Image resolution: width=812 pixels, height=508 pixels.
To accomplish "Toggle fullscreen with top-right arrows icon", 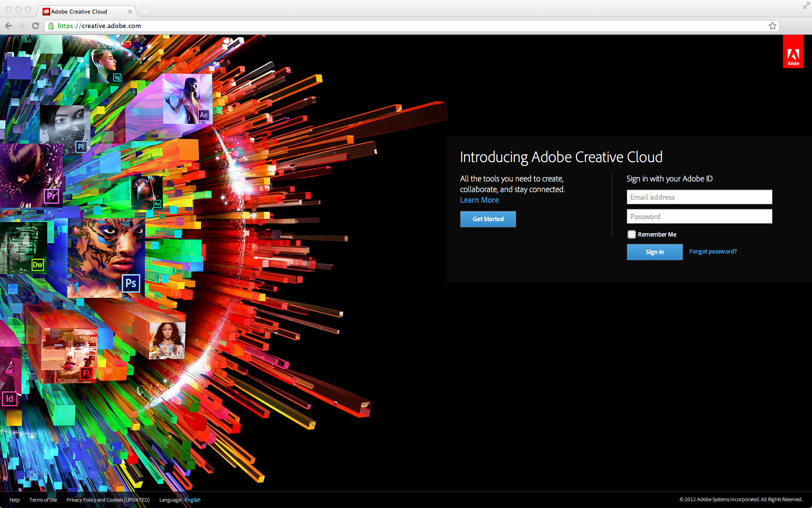I will [806, 5].
